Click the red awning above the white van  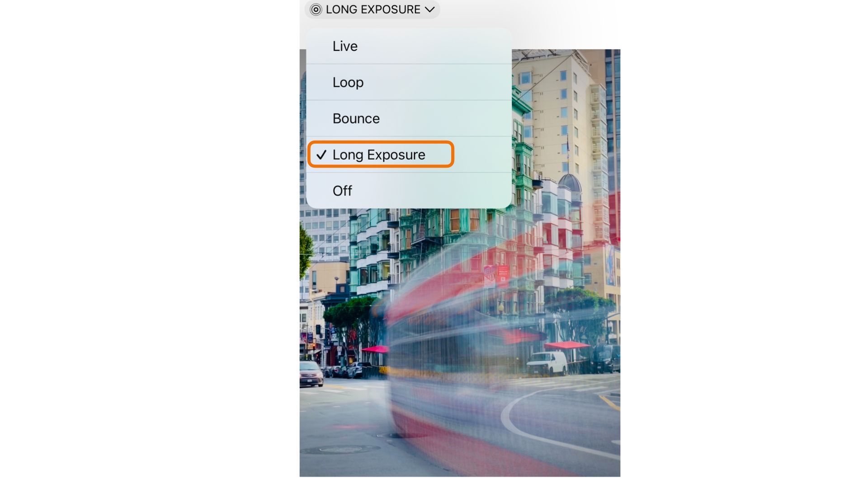567,345
